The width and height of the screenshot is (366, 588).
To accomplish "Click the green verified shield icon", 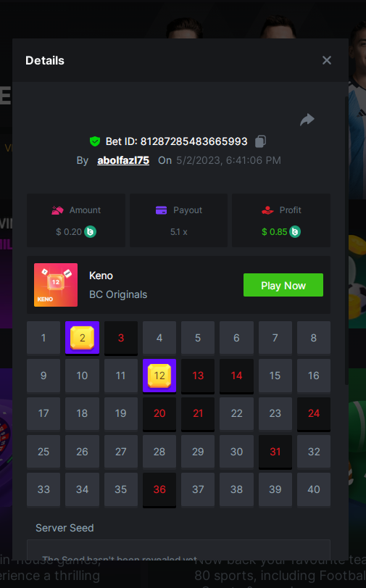I will [x=95, y=141].
